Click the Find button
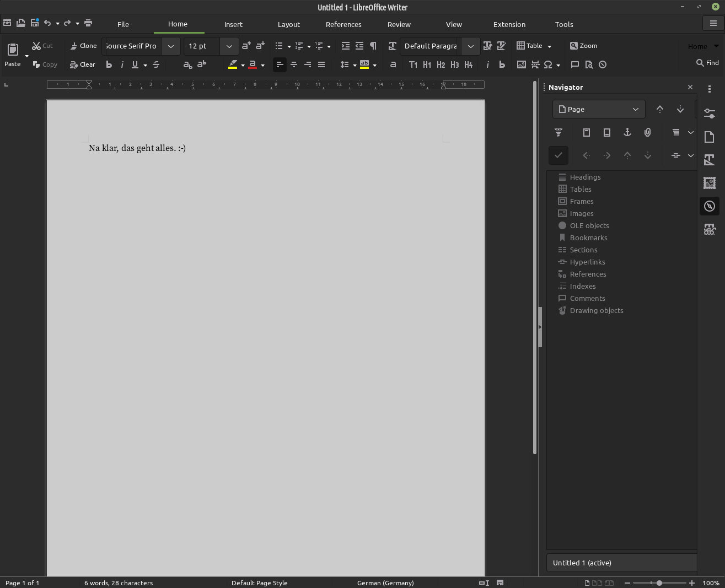Viewport: 725px width, 588px height. (706, 63)
